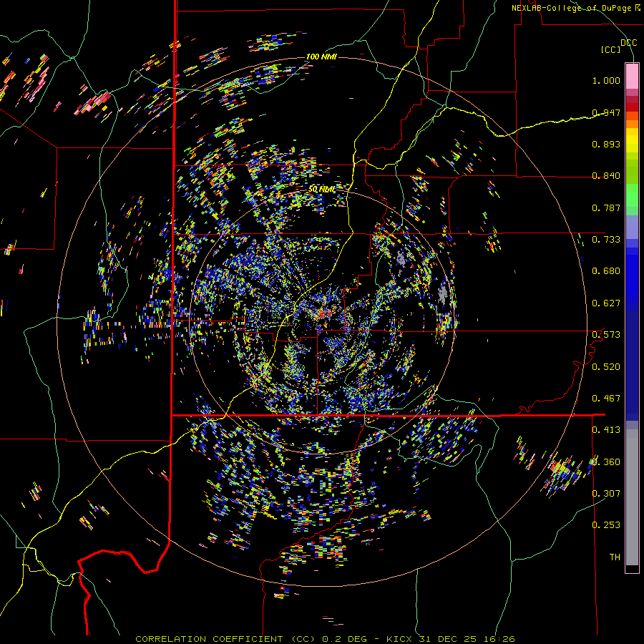Click the TH label at the scale bottom
This screenshot has height=644, width=644.
coord(615,557)
